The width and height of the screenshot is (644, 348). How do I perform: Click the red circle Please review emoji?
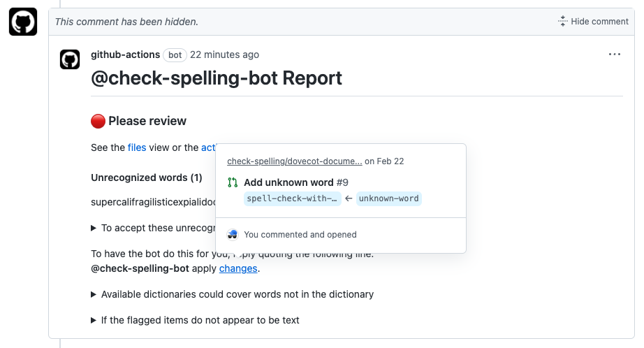(98, 121)
